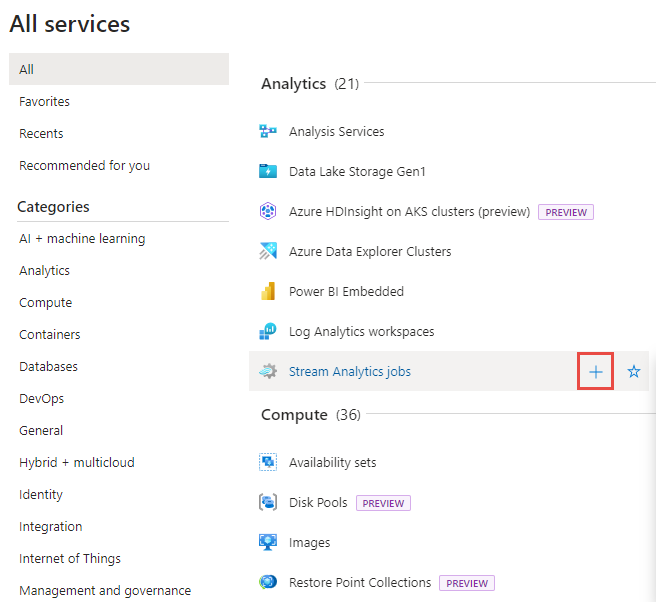
Task: Select the Databases category
Action: click(49, 366)
